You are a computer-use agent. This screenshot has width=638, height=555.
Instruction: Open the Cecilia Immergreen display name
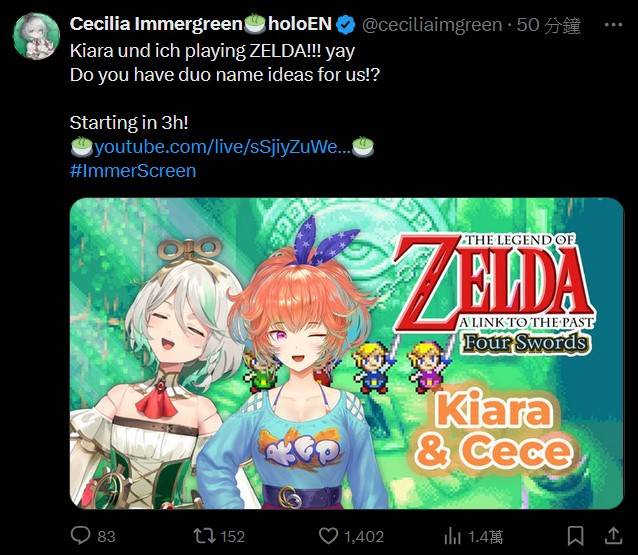click(150, 25)
